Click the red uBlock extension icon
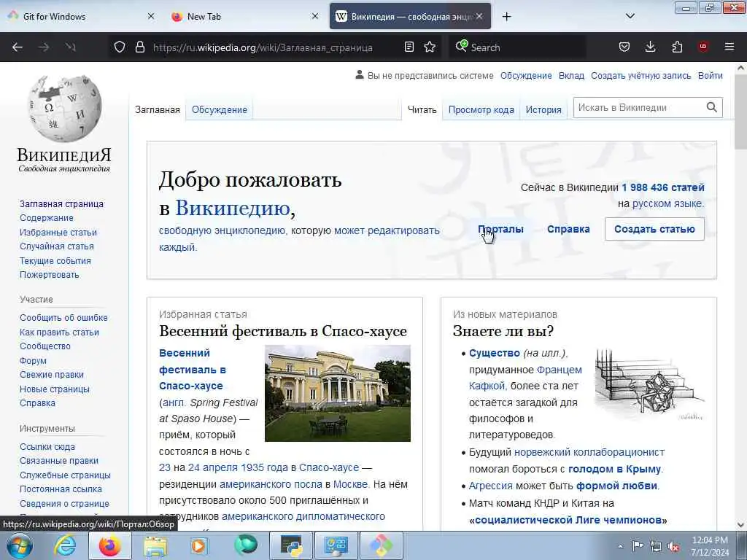Viewport: 747px width, 560px height. [703, 47]
